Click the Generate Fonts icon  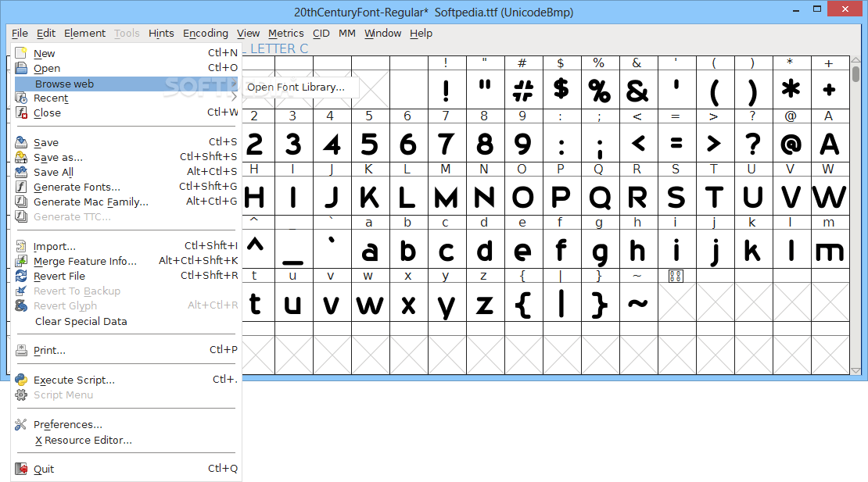(x=21, y=187)
